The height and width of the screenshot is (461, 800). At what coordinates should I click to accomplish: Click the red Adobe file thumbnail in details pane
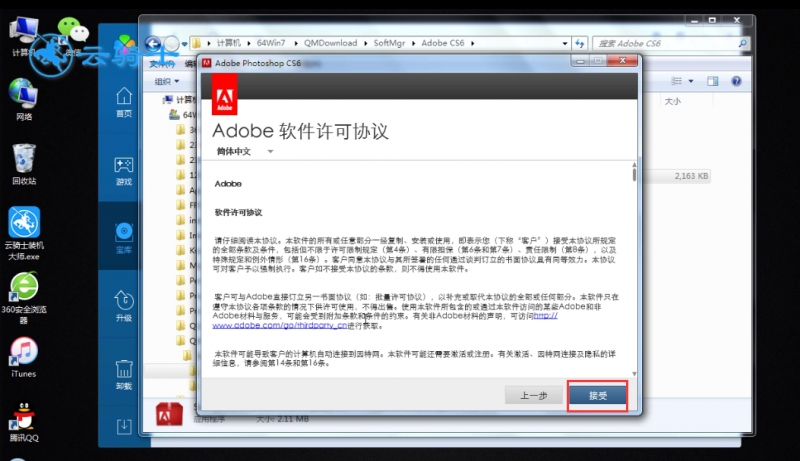tap(169, 414)
